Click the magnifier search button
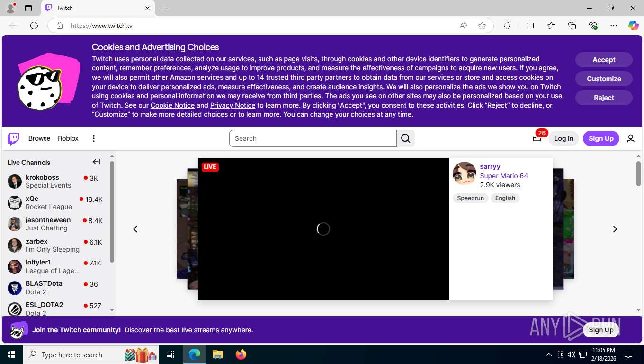The height and width of the screenshot is (364, 644). pyautogui.click(x=406, y=138)
